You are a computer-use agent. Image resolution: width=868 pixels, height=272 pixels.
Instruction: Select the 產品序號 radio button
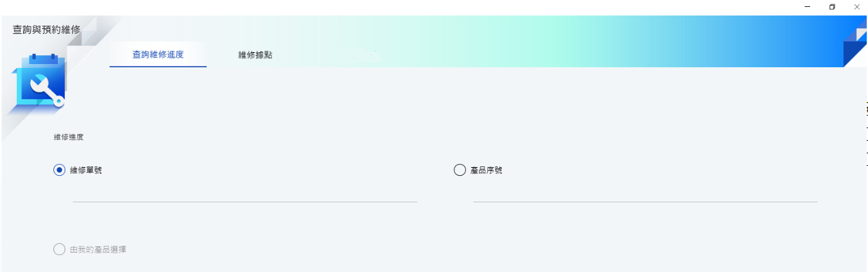460,170
